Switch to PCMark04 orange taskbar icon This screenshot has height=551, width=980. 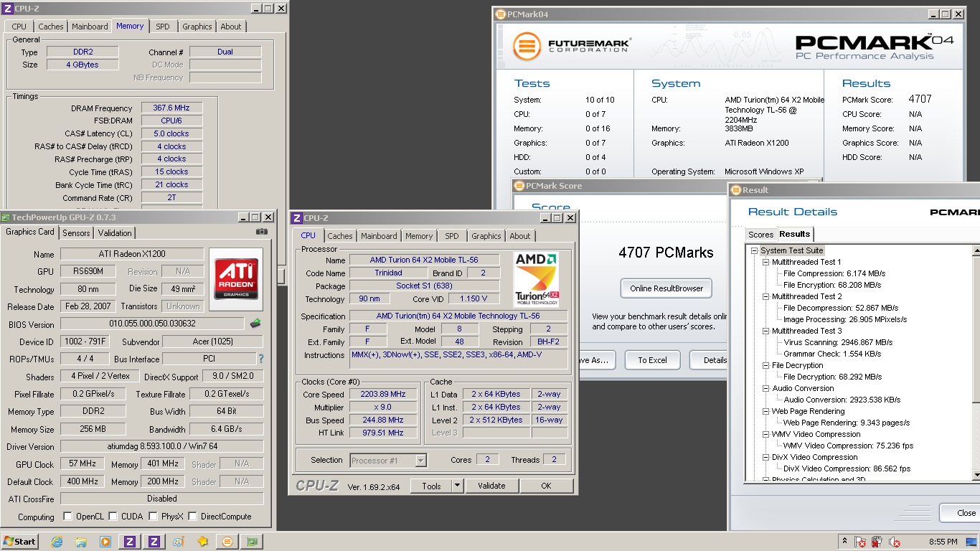227,542
